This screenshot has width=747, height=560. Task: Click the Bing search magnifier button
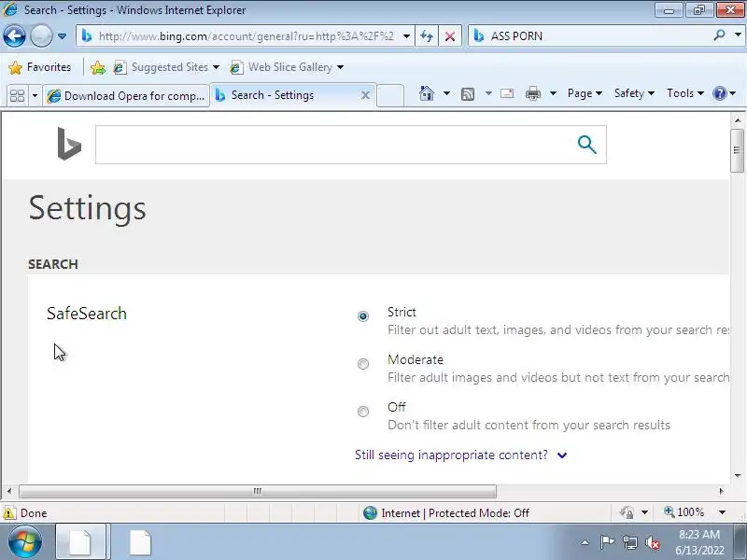(587, 145)
